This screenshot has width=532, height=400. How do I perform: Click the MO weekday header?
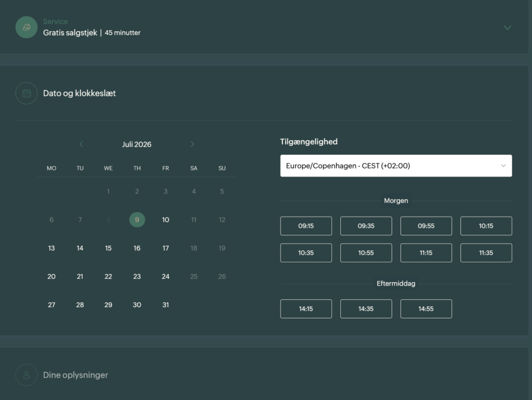click(51, 168)
